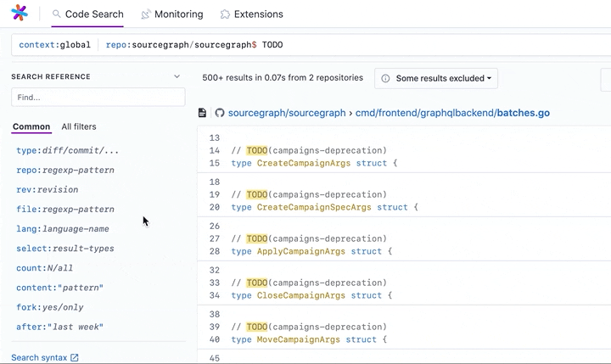Image resolution: width=611 pixels, height=364 pixels.
Task: Click the CloseCampaignArgs struct result line
Action: point(311,295)
